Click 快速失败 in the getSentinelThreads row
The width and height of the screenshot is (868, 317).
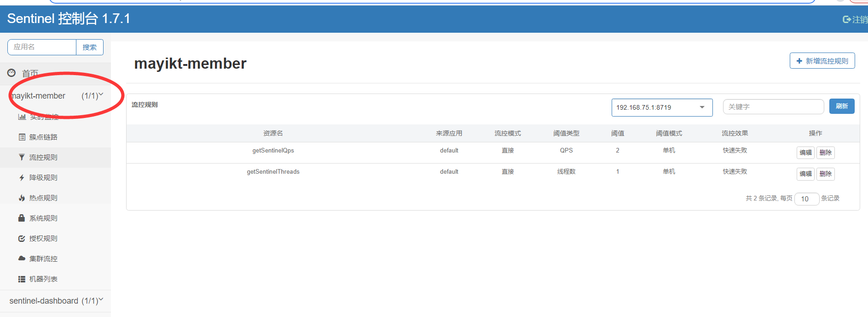735,171
